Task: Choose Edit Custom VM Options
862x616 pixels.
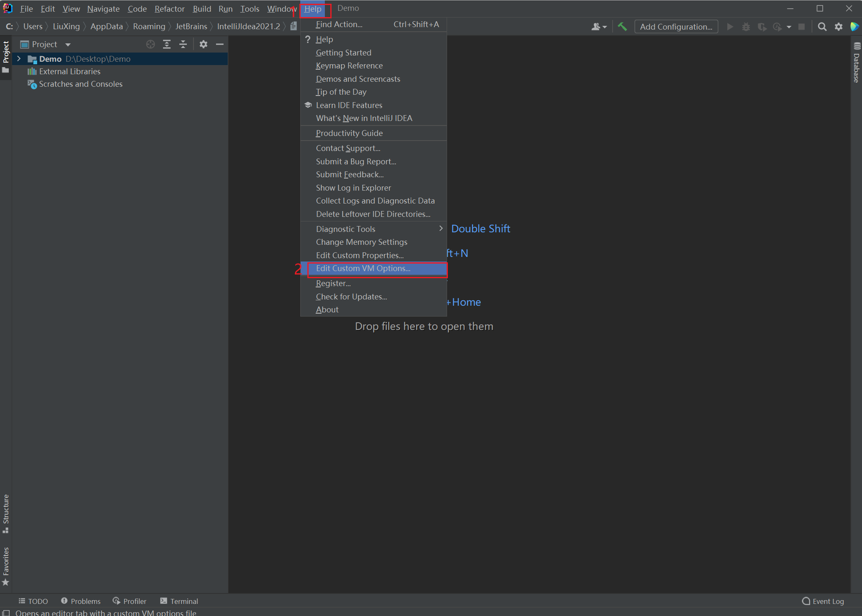Action: (x=363, y=269)
